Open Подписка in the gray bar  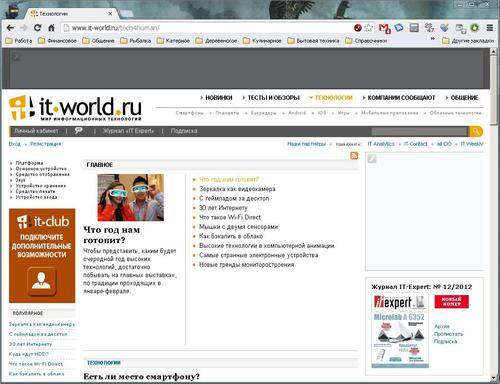[184, 131]
